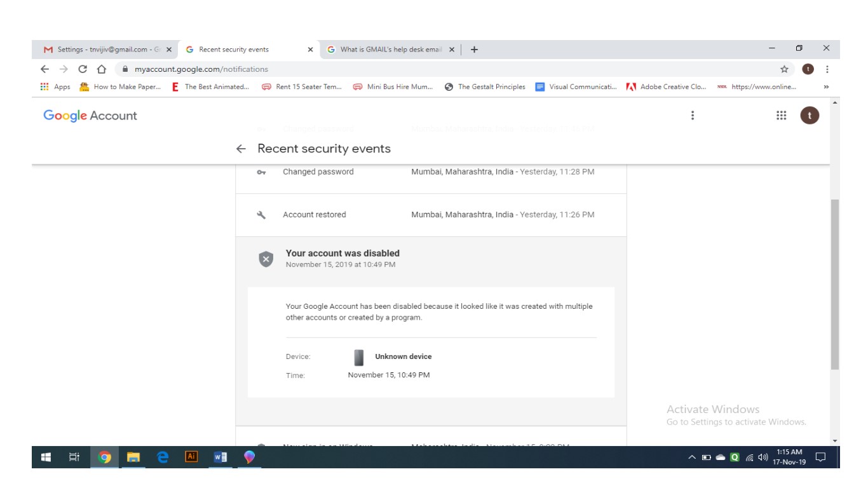
Task: Collapse the Your account was disabled header
Action: click(x=431, y=259)
